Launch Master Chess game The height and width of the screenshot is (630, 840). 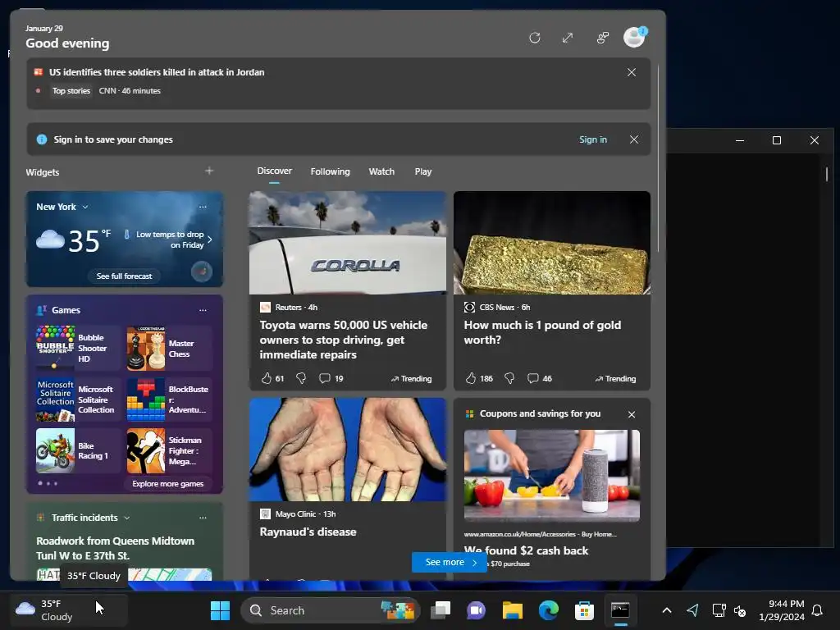point(169,348)
